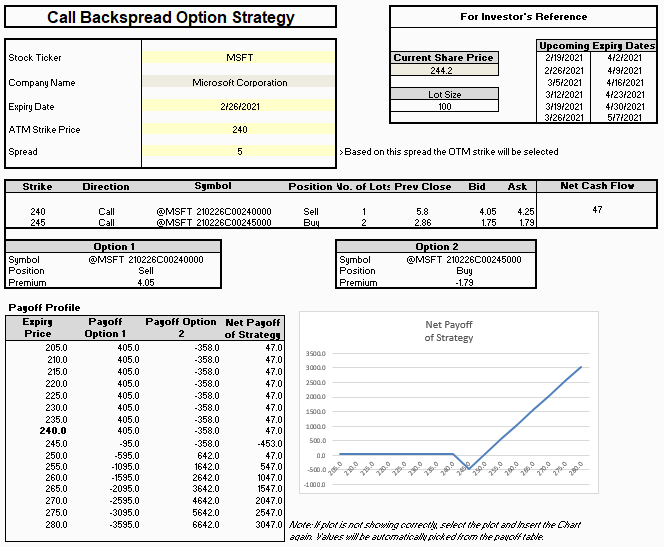Click the net payoff value -453.0

(270, 444)
